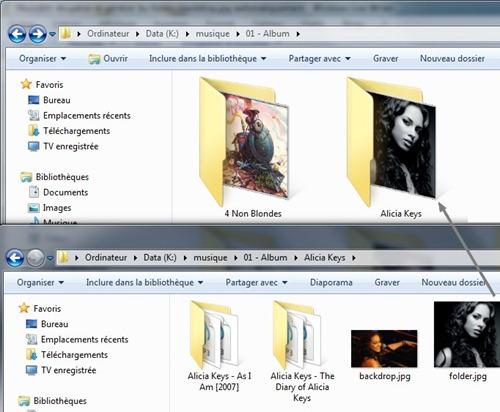The width and height of the screenshot is (500, 412).
Task: Select musique breadcrumb in bottom window
Action: pos(210,258)
